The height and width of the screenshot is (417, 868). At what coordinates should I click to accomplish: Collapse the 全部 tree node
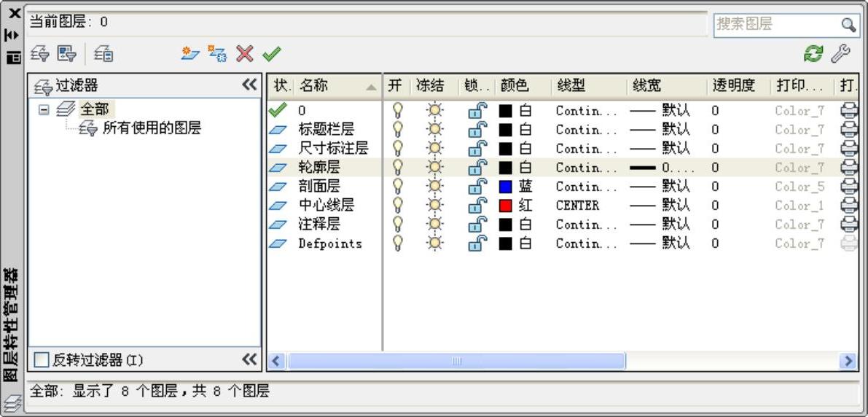click(44, 109)
